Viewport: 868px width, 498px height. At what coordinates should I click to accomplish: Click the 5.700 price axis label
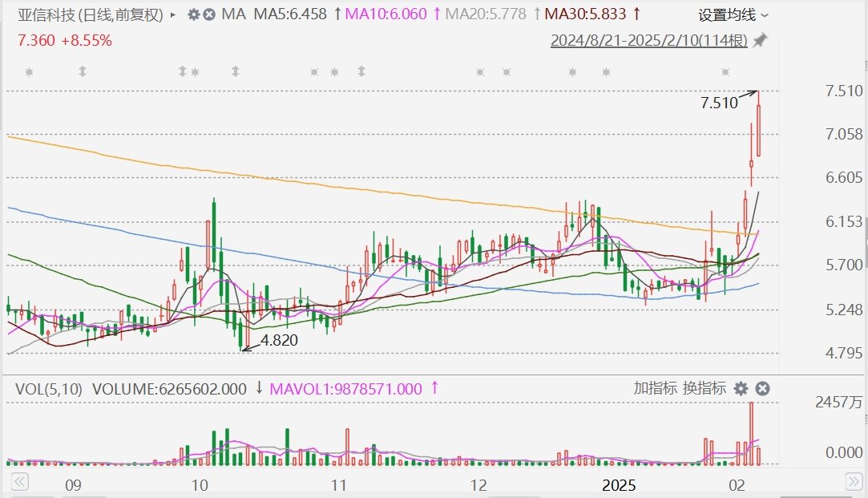[844, 265]
